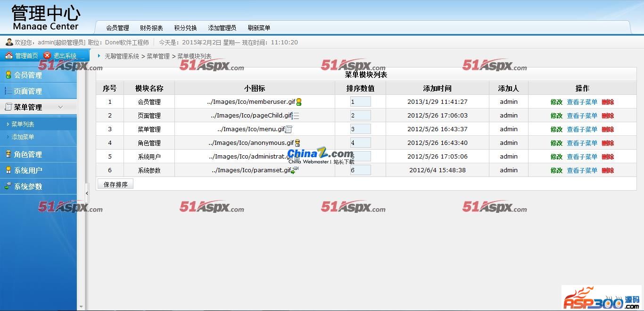The image size is (644, 311).
Task: Click the sort value field containing 2
Action: coord(360,115)
